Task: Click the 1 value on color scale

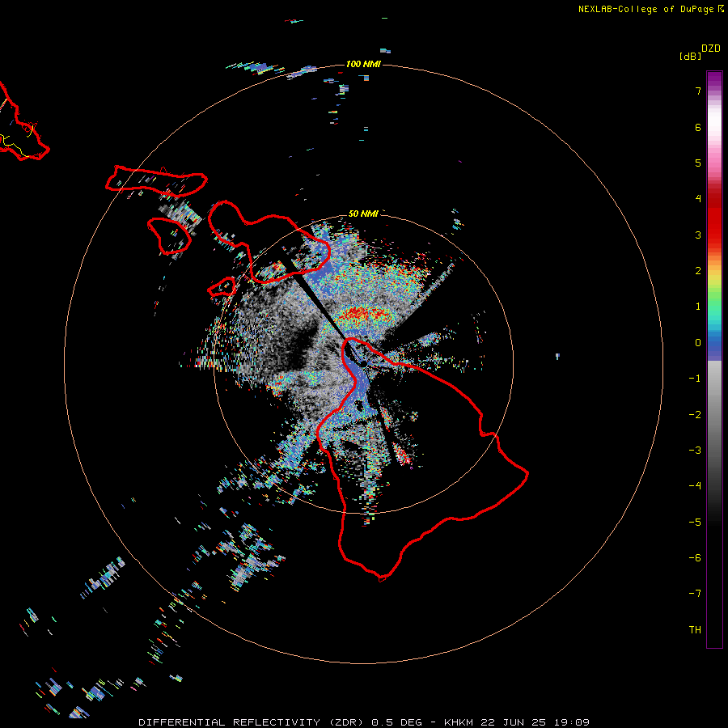Action: coord(698,307)
